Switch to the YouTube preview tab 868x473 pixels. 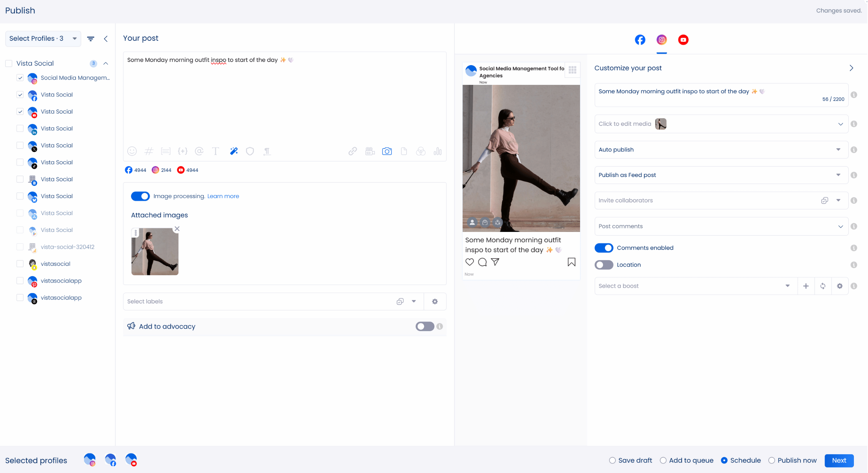tap(683, 40)
